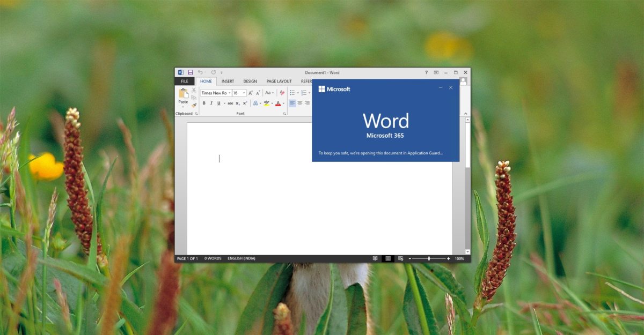Click the Text Effects glowing A icon
The width and height of the screenshot is (644, 335).
(x=255, y=103)
